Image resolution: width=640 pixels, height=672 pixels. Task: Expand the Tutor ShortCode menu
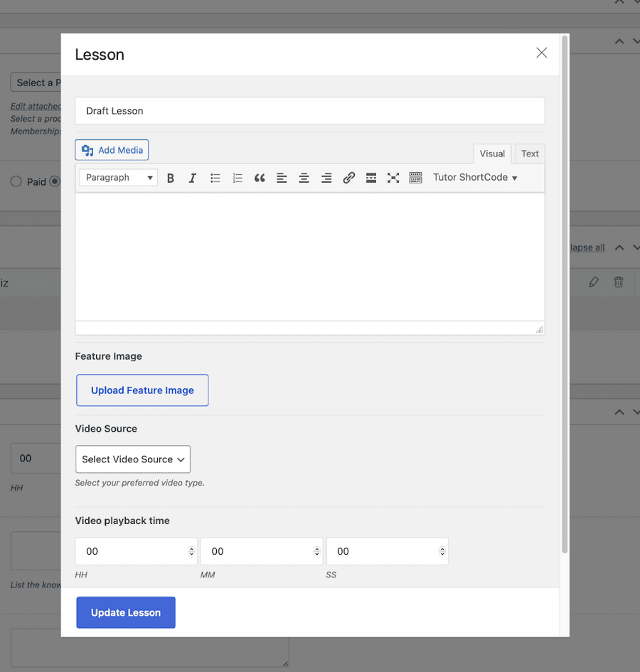coord(475,178)
